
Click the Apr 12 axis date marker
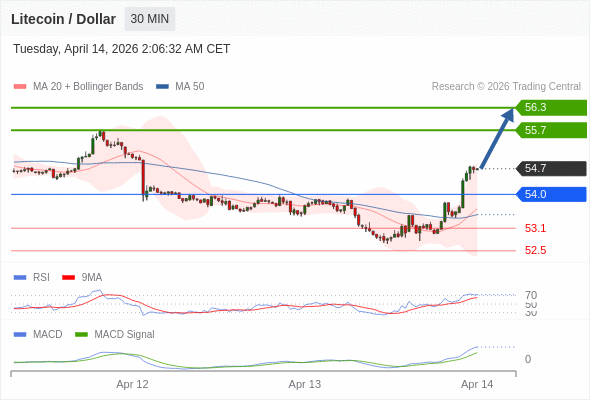coord(132,384)
